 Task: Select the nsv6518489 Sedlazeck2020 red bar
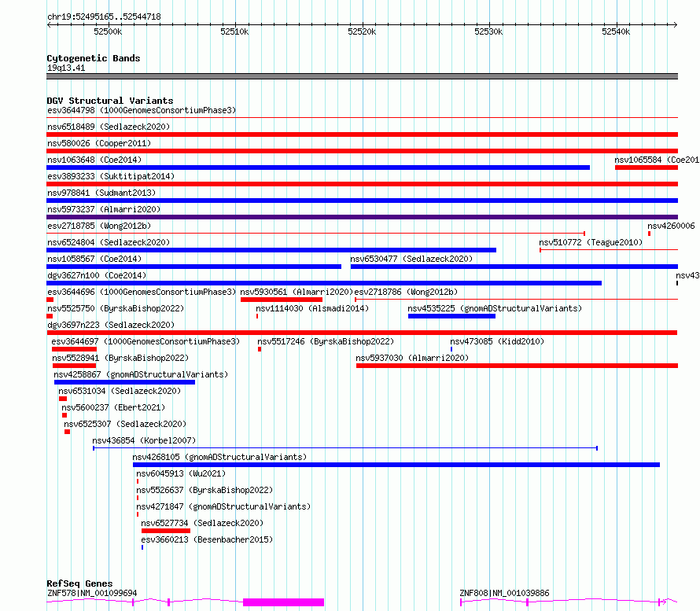click(362, 134)
